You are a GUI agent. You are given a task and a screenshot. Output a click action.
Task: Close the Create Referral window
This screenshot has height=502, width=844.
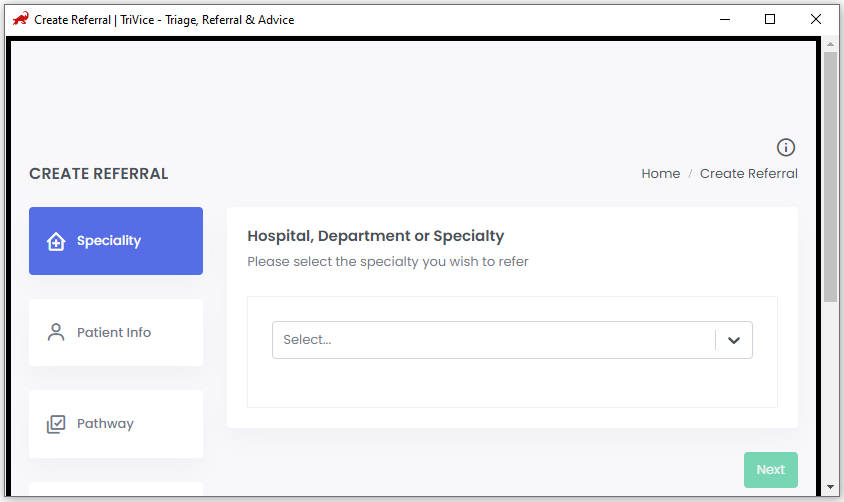pyautogui.click(x=815, y=19)
